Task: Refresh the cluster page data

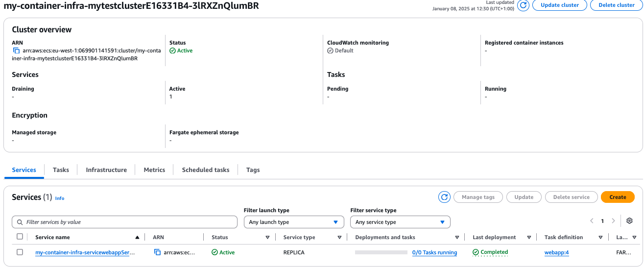Action: click(x=523, y=5)
